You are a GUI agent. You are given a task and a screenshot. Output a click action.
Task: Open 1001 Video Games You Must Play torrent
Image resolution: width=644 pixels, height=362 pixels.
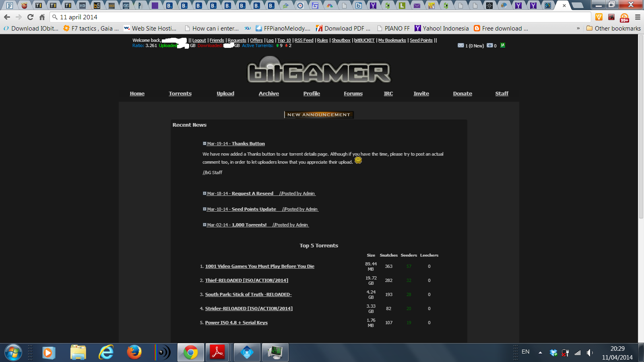pos(260,266)
